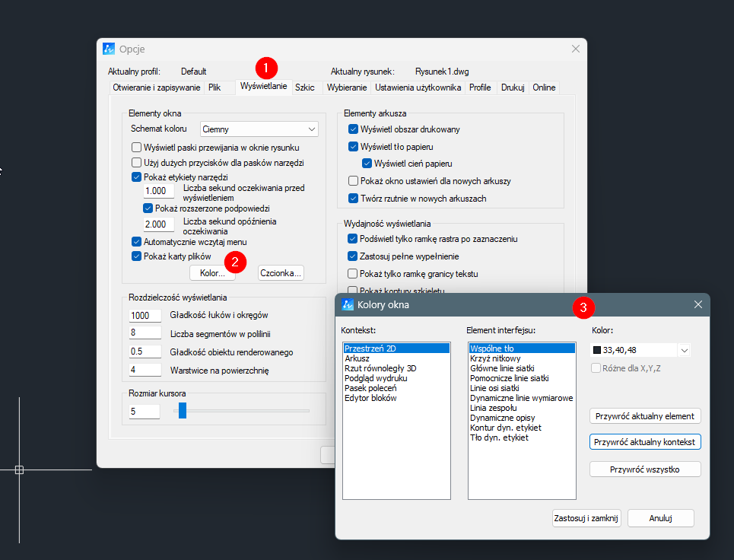Open the Otwieranie i zapisywanie tab
The height and width of the screenshot is (560, 734).
click(x=156, y=87)
